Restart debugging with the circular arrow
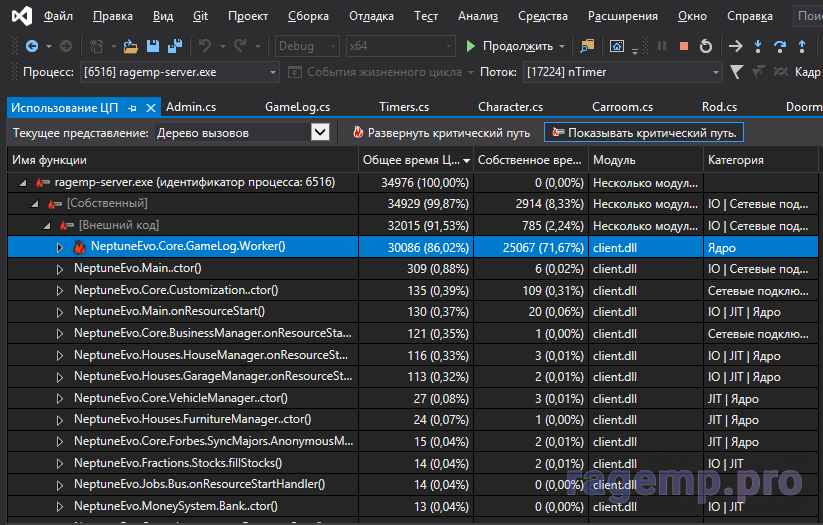 pyautogui.click(x=705, y=46)
